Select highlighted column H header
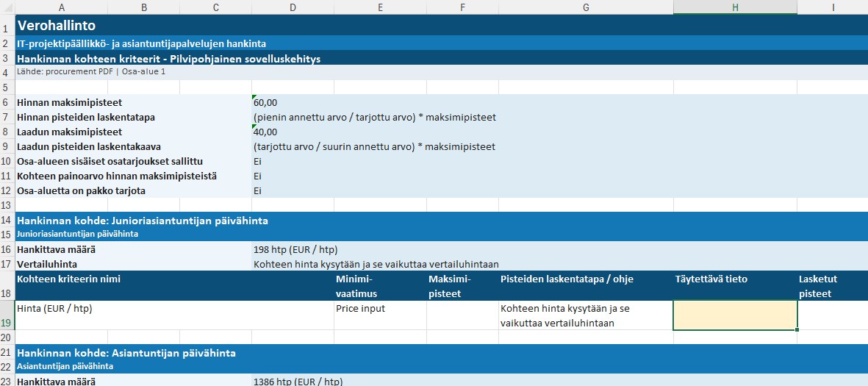This screenshot has height=386, width=868. [x=735, y=7]
